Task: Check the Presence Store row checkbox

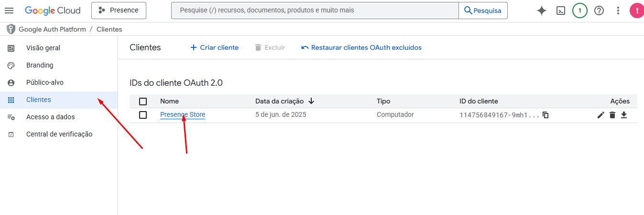Action: [143, 115]
